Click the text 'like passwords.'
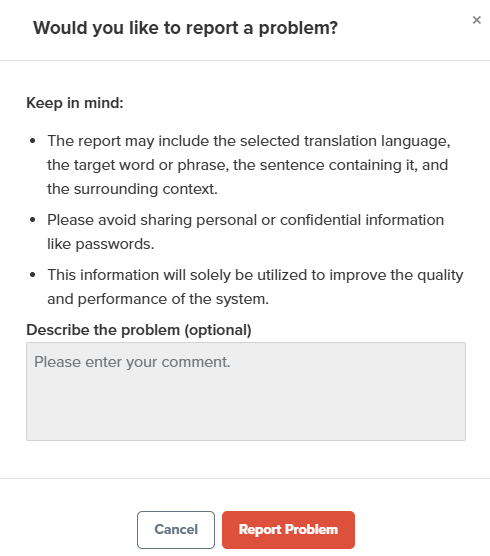Image resolution: width=490 pixels, height=556 pixels. pos(101,244)
